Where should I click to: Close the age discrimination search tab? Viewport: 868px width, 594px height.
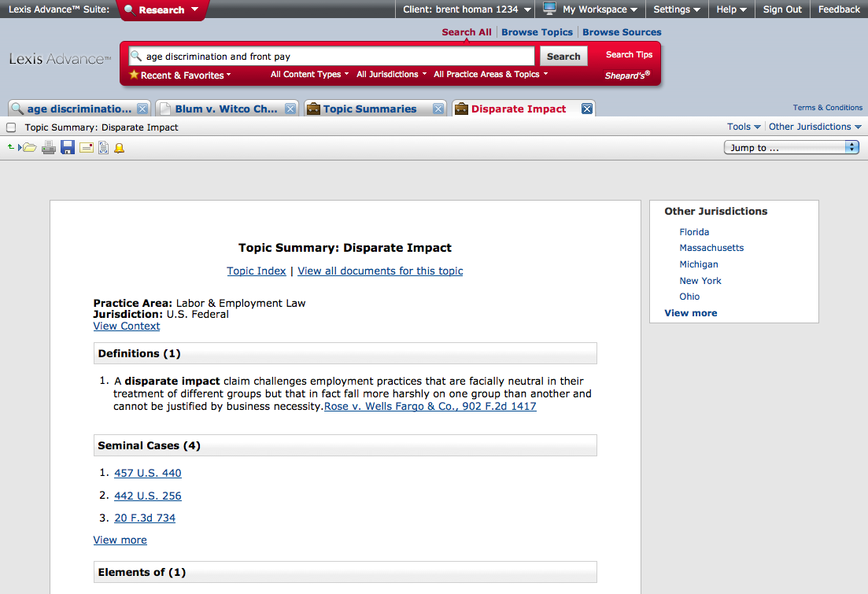142,109
